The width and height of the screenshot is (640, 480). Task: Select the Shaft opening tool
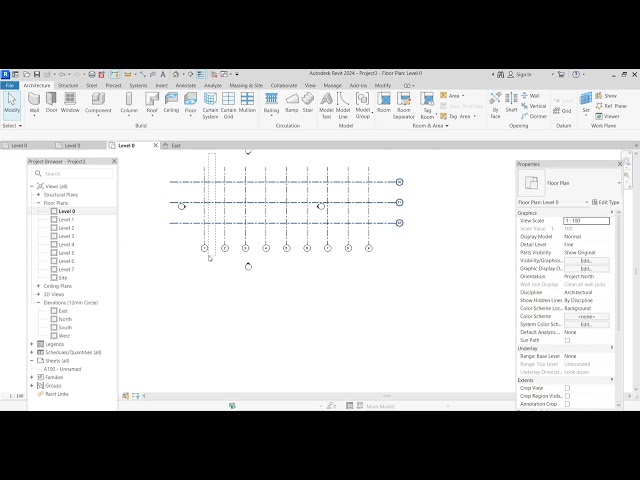511,103
